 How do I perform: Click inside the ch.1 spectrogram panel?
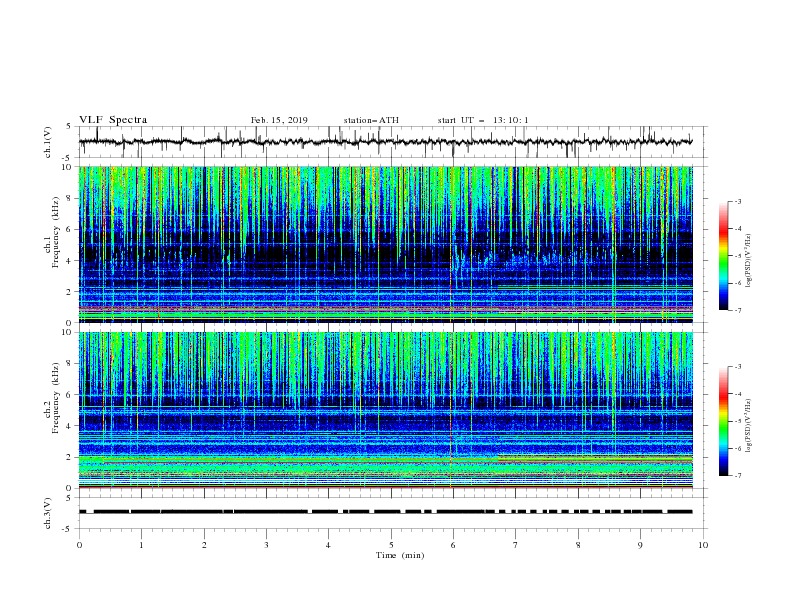pos(386,244)
